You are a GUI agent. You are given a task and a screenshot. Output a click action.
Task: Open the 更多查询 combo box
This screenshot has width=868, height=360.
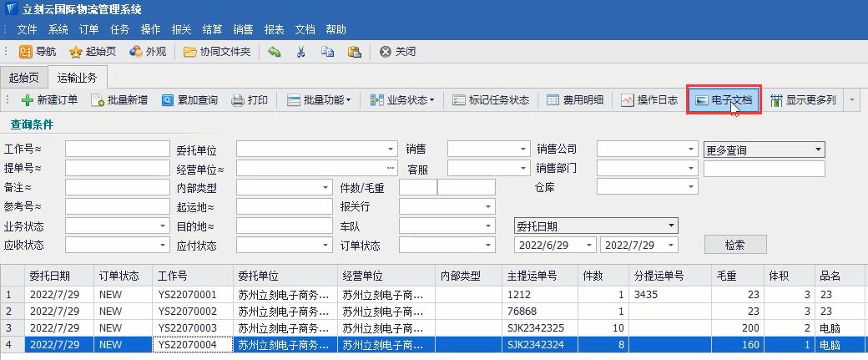click(x=764, y=150)
